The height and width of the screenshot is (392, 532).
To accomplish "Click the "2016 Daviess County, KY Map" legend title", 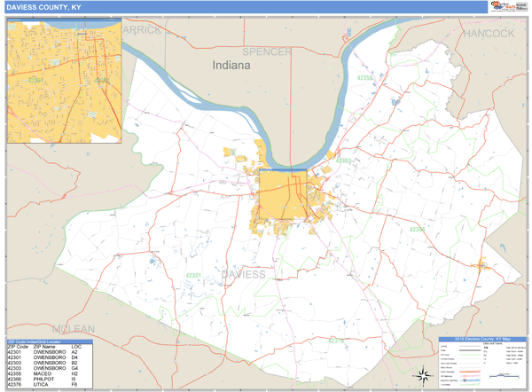I will point(482,339).
